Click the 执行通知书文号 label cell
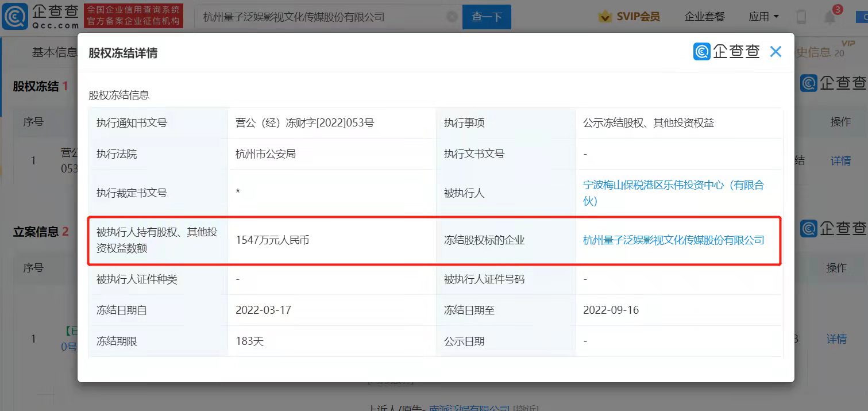The height and width of the screenshot is (411, 868). point(159,122)
